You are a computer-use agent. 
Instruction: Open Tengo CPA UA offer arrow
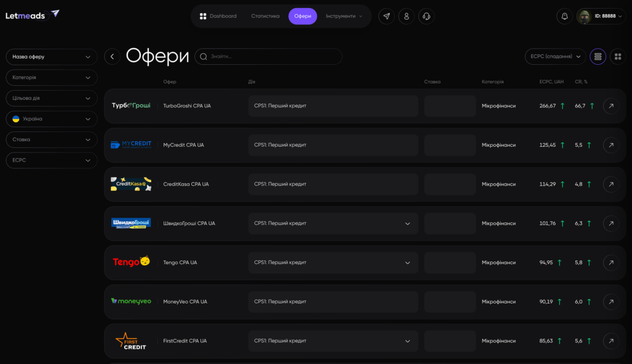(x=610, y=263)
